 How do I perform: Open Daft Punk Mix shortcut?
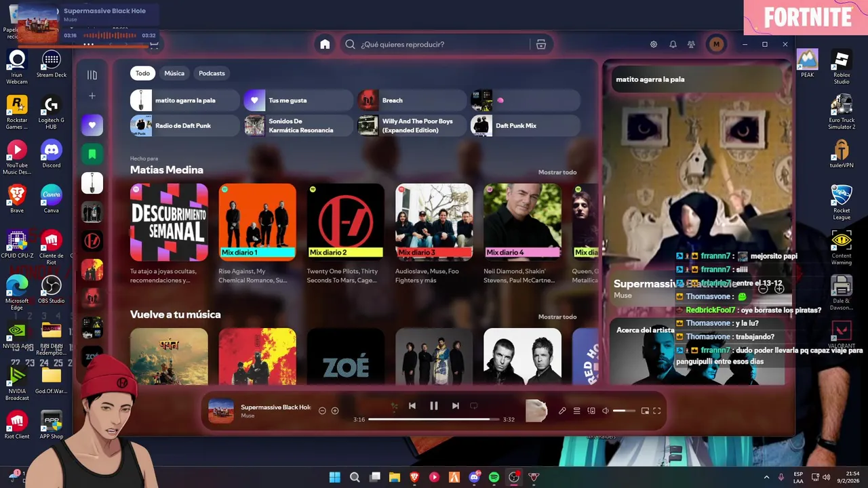point(526,125)
